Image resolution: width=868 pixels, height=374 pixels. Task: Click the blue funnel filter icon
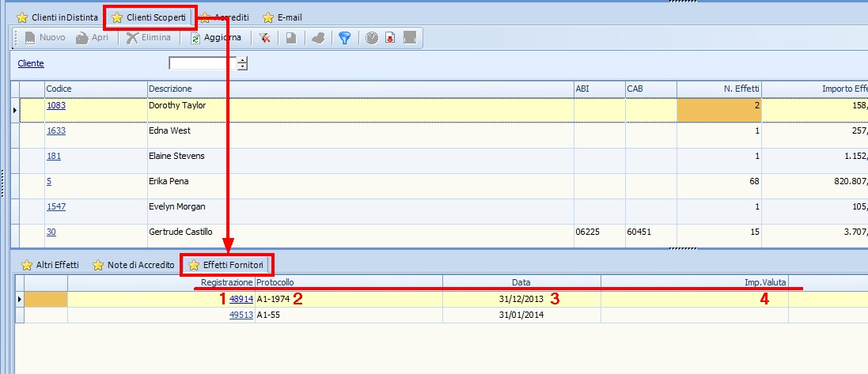(x=344, y=37)
